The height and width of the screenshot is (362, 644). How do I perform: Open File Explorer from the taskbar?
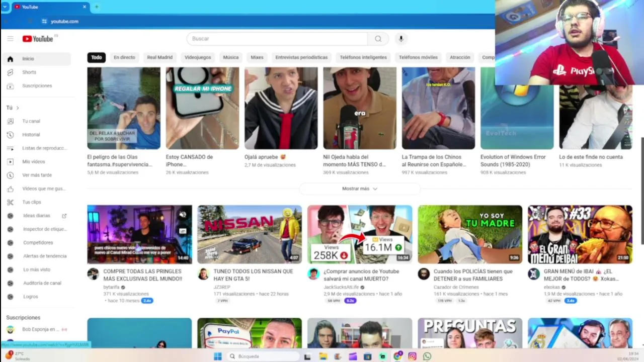pyautogui.click(x=323, y=356)
